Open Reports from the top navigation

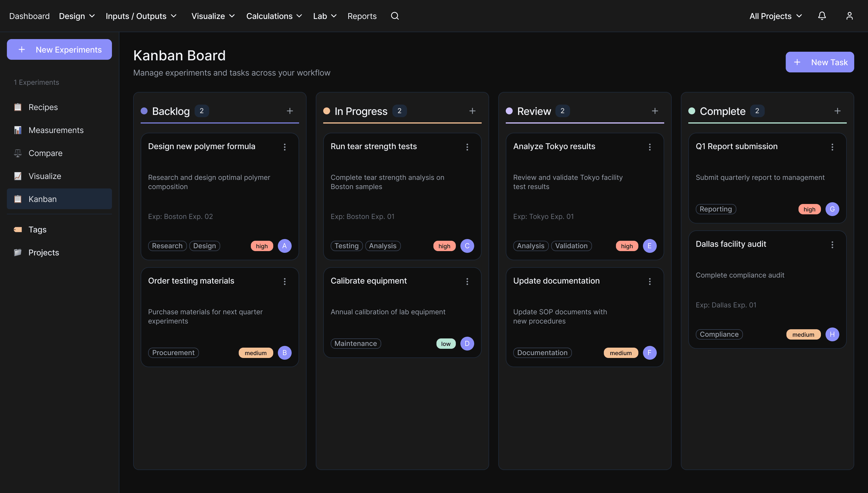pos(362,16)
